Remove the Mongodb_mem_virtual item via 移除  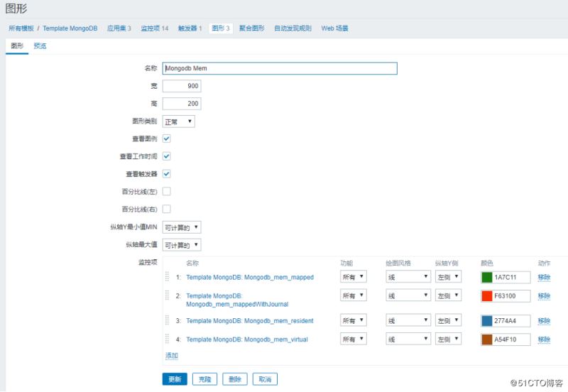(544, 339)
